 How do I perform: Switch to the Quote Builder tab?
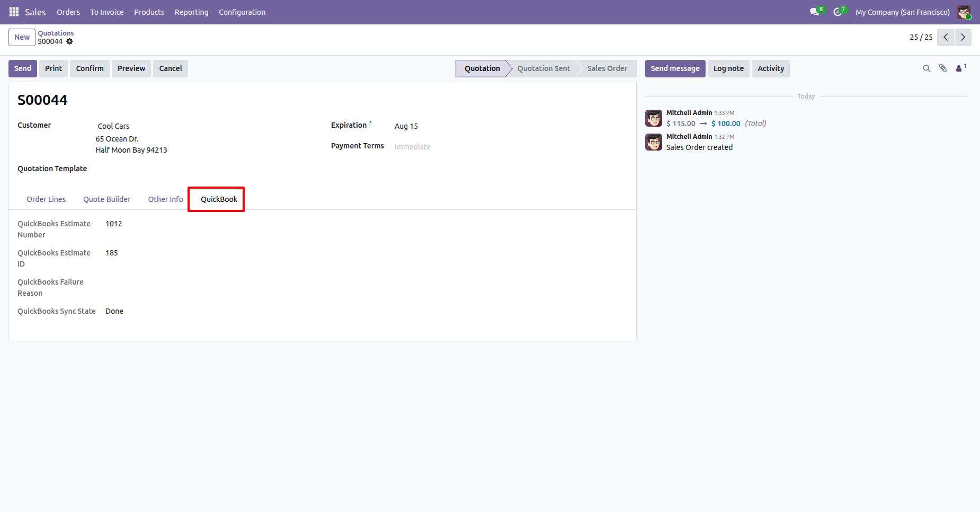click(x=107, y=199)
